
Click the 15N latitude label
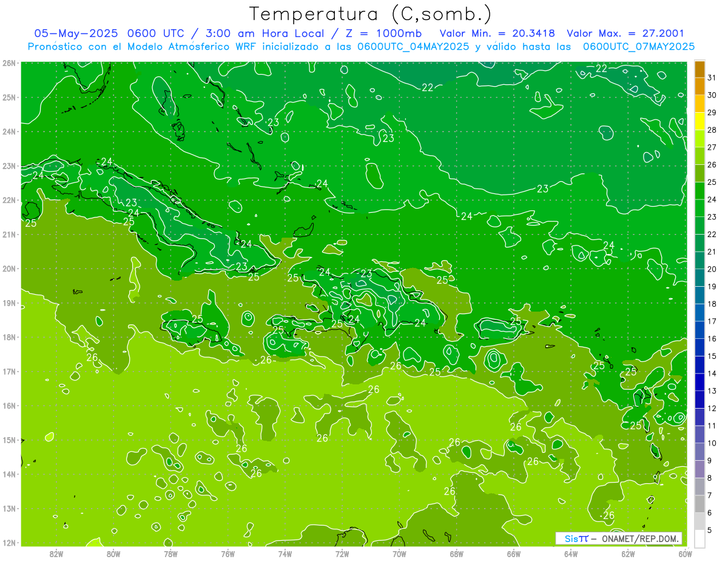[x=8, y=440]
